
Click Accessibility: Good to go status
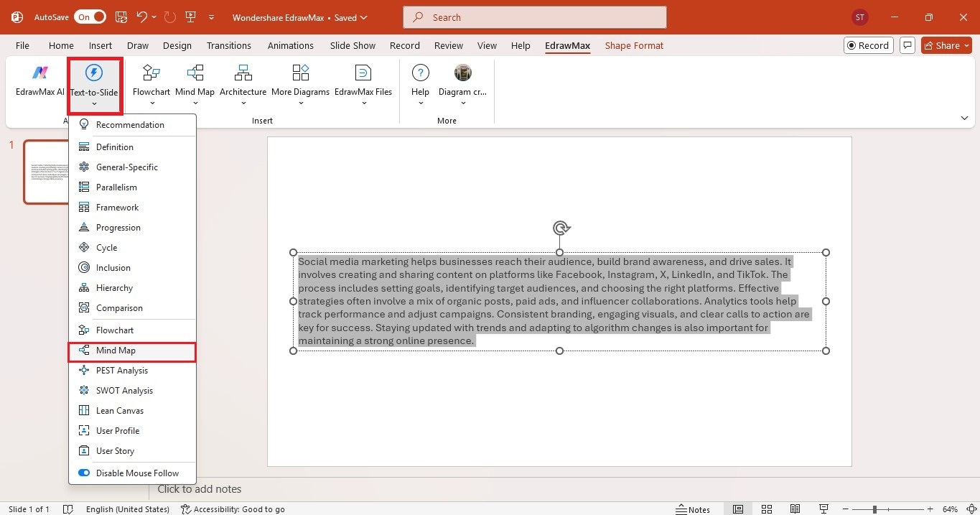click(233, 509)
